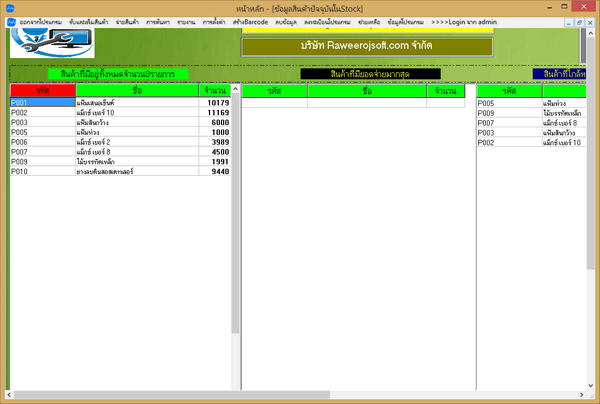Click the horizontal scrollbar left arrow
This screenshot has height=404, width=600.
coord(9,394)
